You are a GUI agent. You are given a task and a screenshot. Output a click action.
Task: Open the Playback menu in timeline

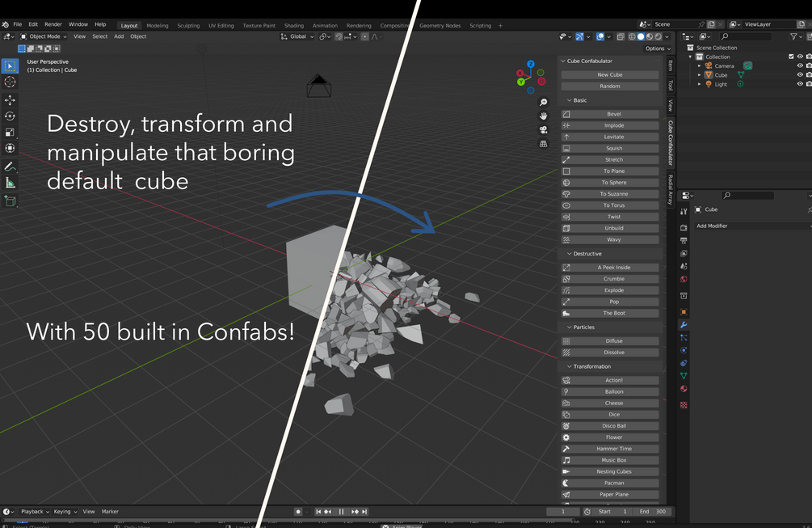click(x=35, y=511)
